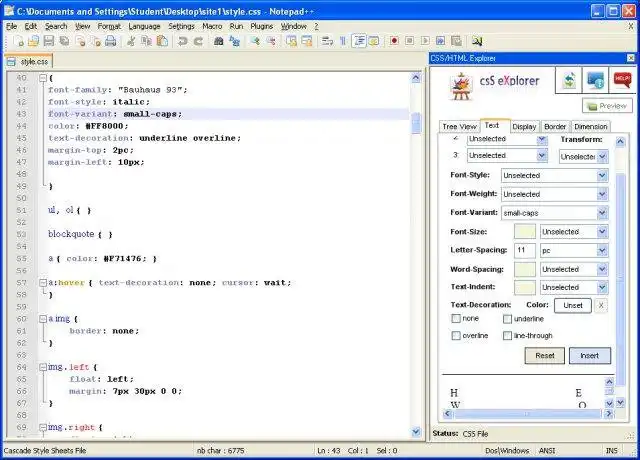Click the Zoom Out toolbar icon

(271, 41)
